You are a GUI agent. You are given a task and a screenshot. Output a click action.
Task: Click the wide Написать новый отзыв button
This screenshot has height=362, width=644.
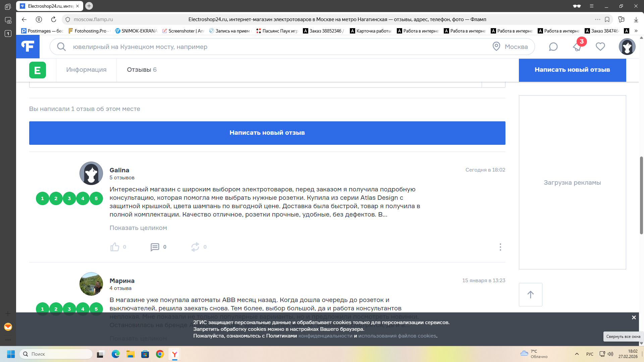[x=267, y=133]
